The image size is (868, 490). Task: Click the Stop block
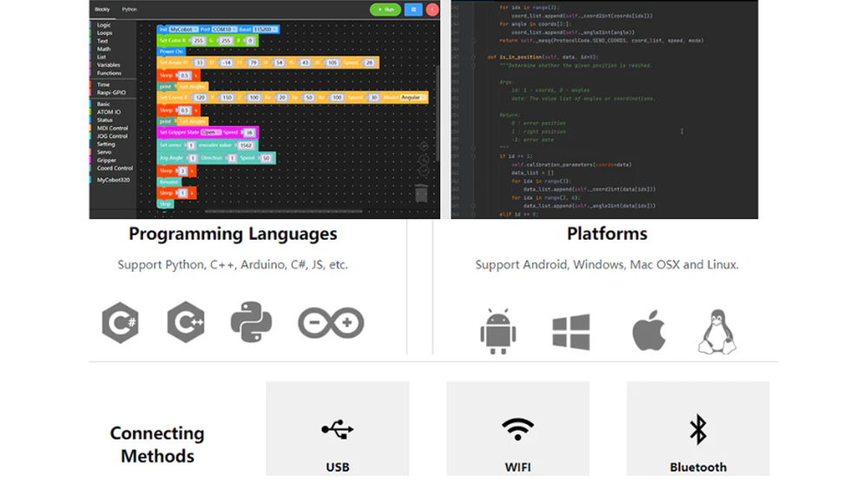coord(165,204)
